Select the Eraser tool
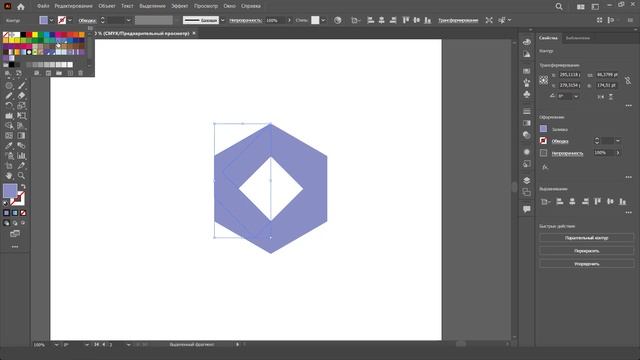 (22, 96)
